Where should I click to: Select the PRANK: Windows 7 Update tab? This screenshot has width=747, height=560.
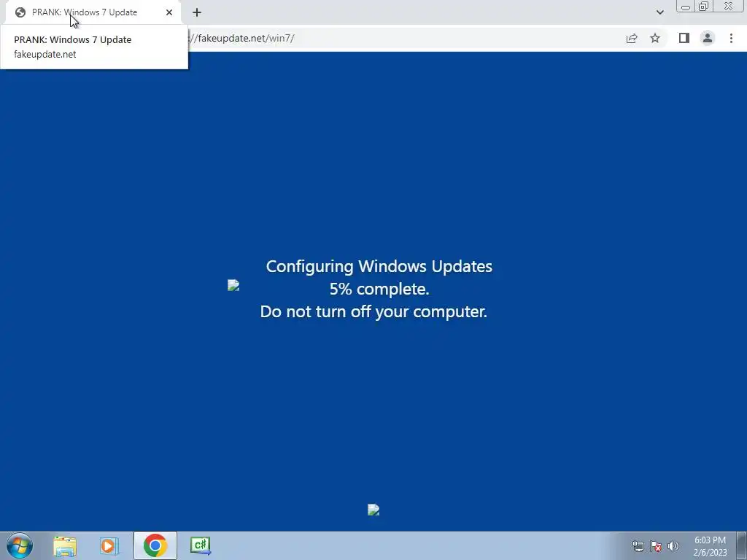coord(93,12)
